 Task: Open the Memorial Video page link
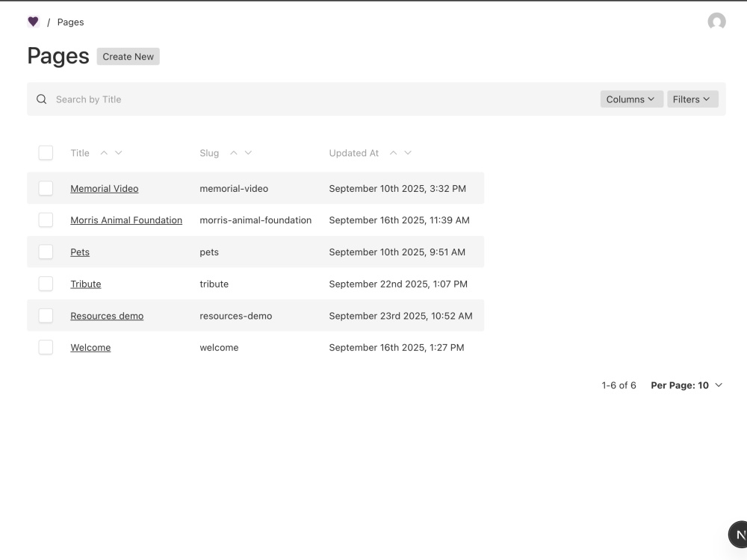105,189
